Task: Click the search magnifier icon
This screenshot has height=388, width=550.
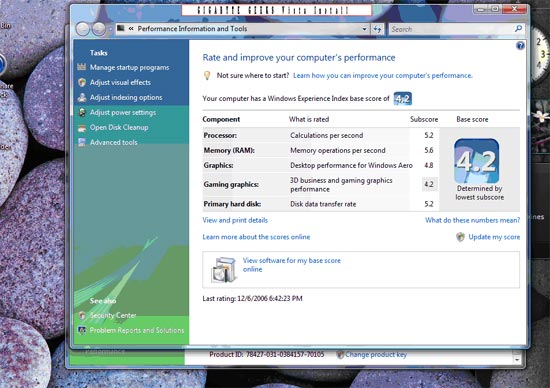Action: tap(518, 29)
